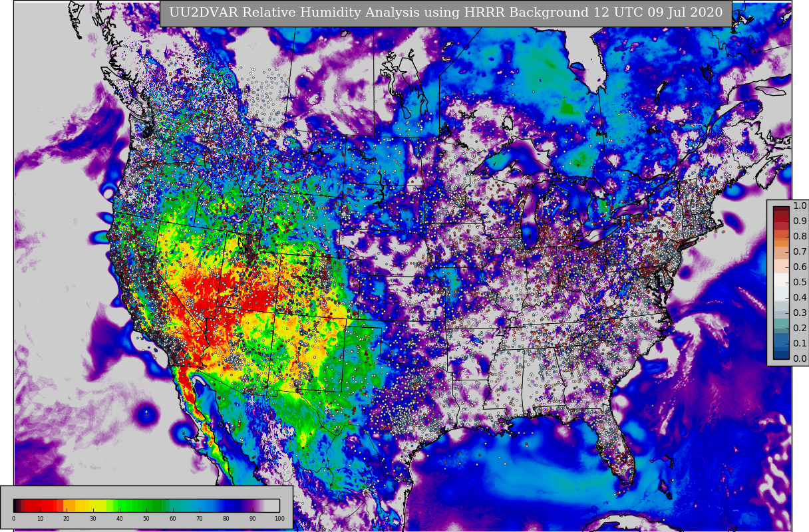The image size is (809, 532).
Task: Pick the dark red top swatch of vertical colorbar
Action: (781, 209)
